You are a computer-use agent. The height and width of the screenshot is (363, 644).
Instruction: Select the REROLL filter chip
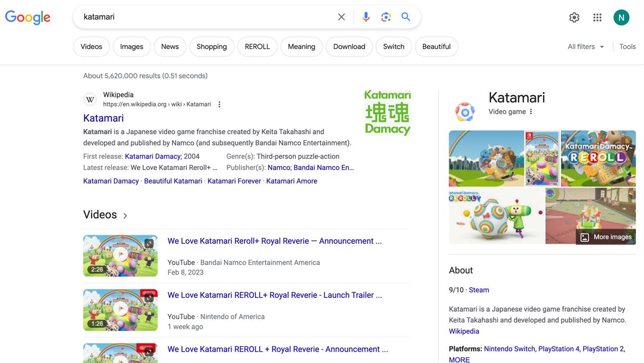pyautogui.click(x=257, y=47)
